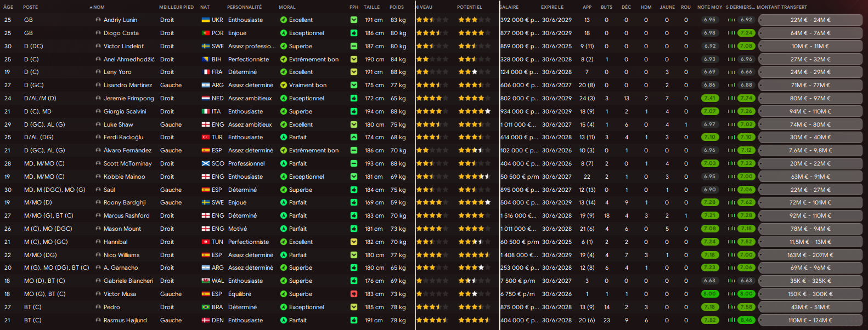868x330 pixels.
Task: Click the Sweden flag in Victor Lindelöf's row
Action: (206, 46)
